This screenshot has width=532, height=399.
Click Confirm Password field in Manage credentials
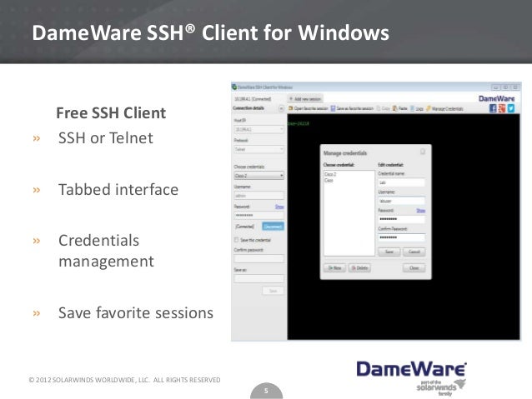point(401,237)
